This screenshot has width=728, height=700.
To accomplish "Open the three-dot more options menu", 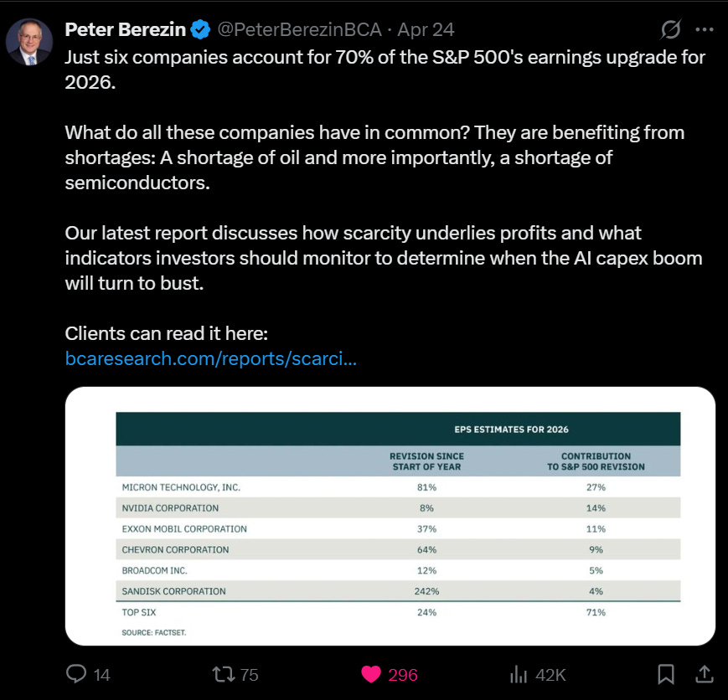I will click(x=705, y=29).
